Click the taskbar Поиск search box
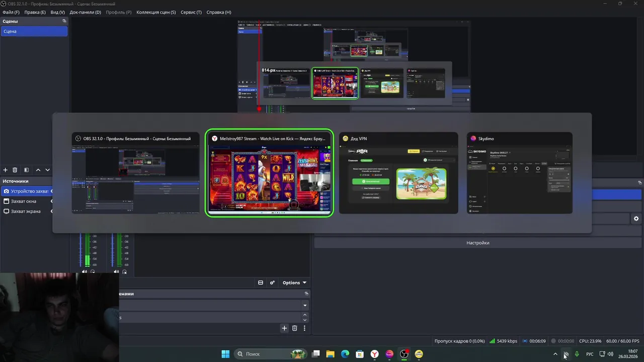Viewport: 644px width, 362px height. pos(270,354)
